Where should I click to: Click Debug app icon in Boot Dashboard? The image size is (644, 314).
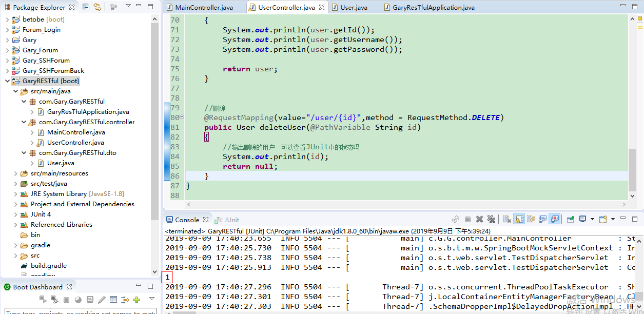(54, 300)
